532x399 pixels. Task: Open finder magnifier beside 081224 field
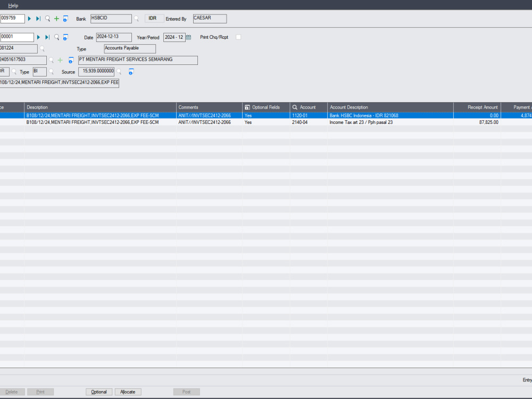pos(42,49)
